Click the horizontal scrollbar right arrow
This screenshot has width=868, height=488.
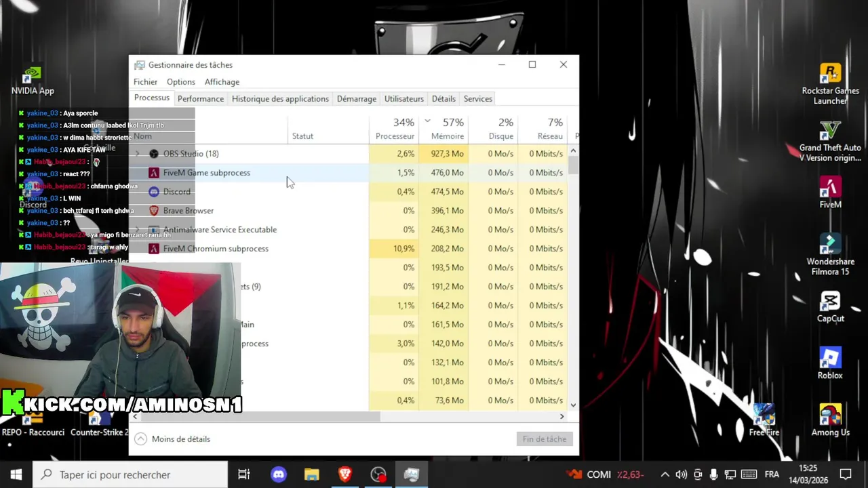click(x=562, y=417)
